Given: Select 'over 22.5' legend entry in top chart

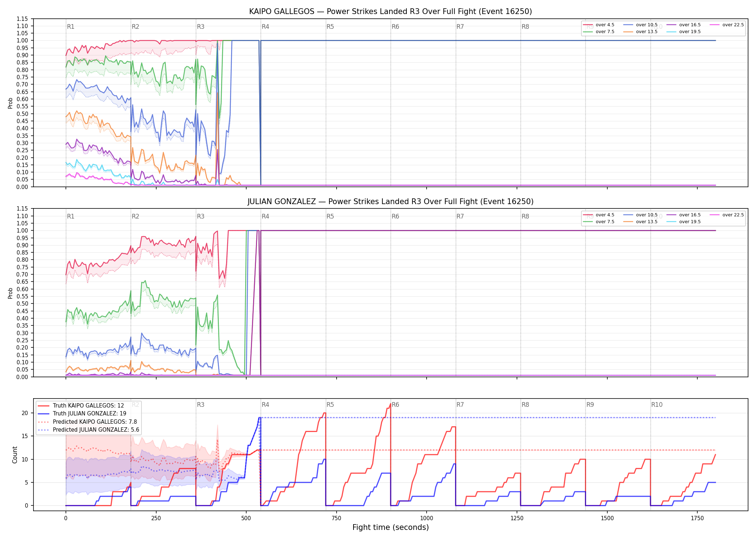Looking at the screenshot, I should pyautogui.click(x=726, y=25).
